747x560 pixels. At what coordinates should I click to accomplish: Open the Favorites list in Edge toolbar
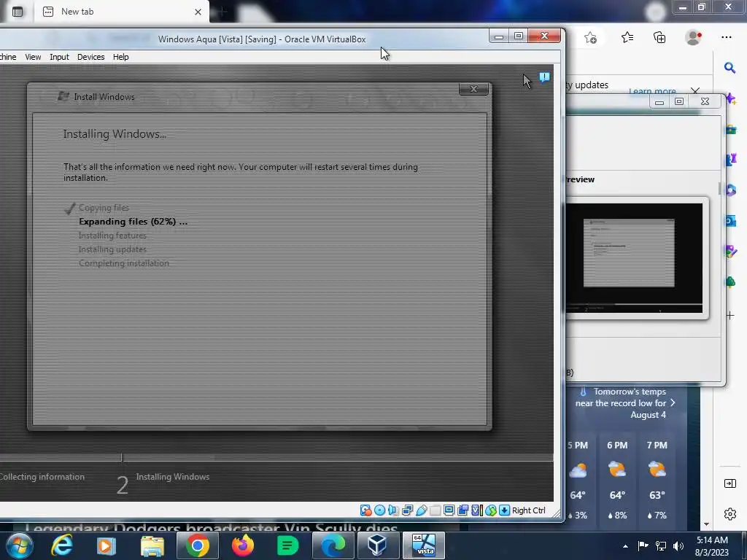pyautogui.click(x=627, y=38)
